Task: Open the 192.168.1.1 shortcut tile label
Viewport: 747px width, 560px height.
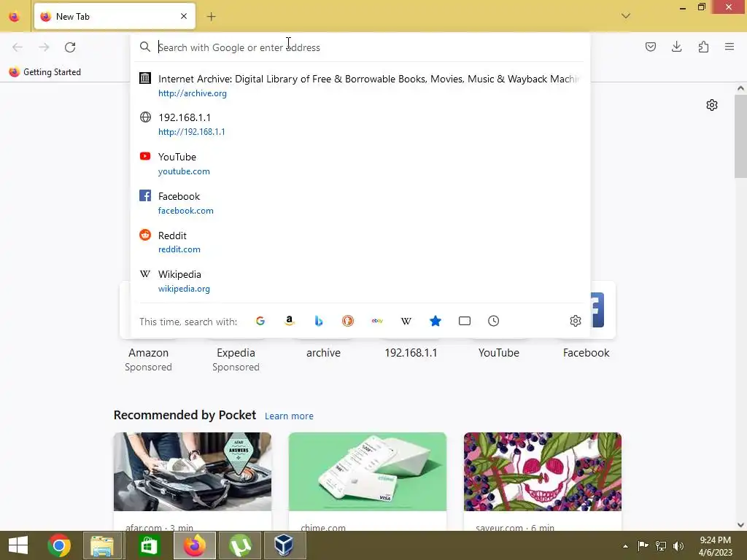Action: point(411,353)
